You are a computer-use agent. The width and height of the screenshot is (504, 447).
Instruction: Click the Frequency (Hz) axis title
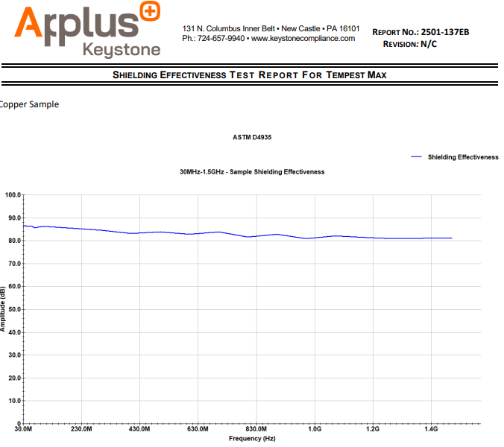[252, 439]
